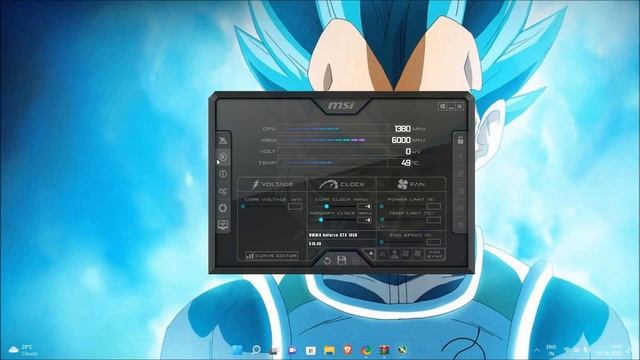Select the second fan icon near Fan Sync
The width and height of the screenshot is (640, 360).
pyautogui.click(x=418, y=254)
